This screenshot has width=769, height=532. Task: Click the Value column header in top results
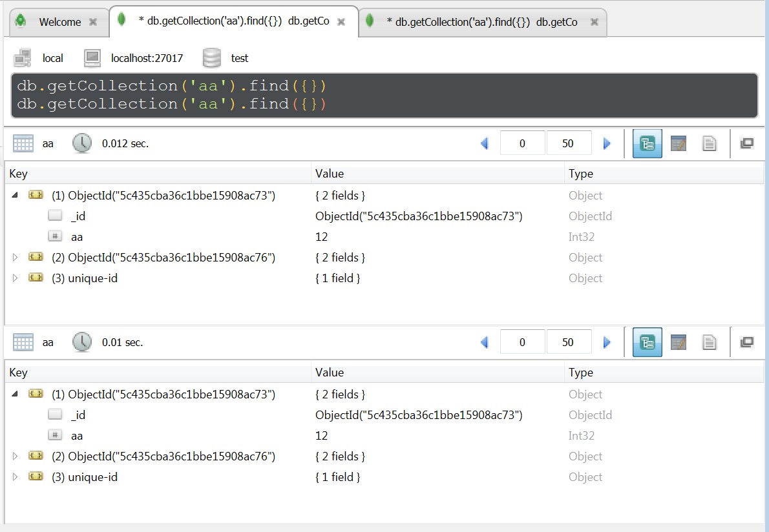(x=437, y=174)
